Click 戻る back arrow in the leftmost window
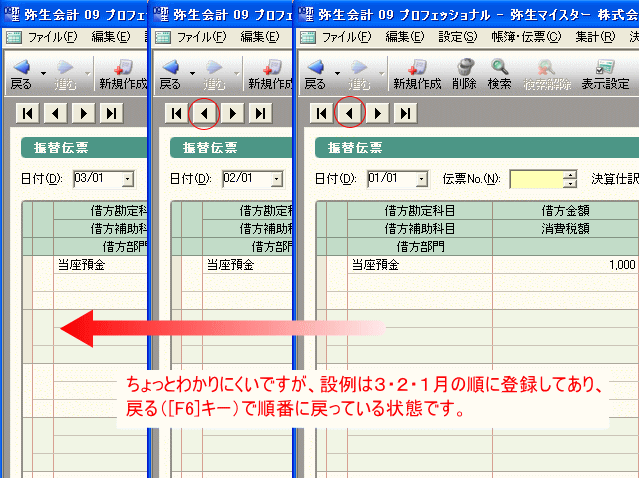The height and width of the screenshot is (478, 639). pos(19,73)
